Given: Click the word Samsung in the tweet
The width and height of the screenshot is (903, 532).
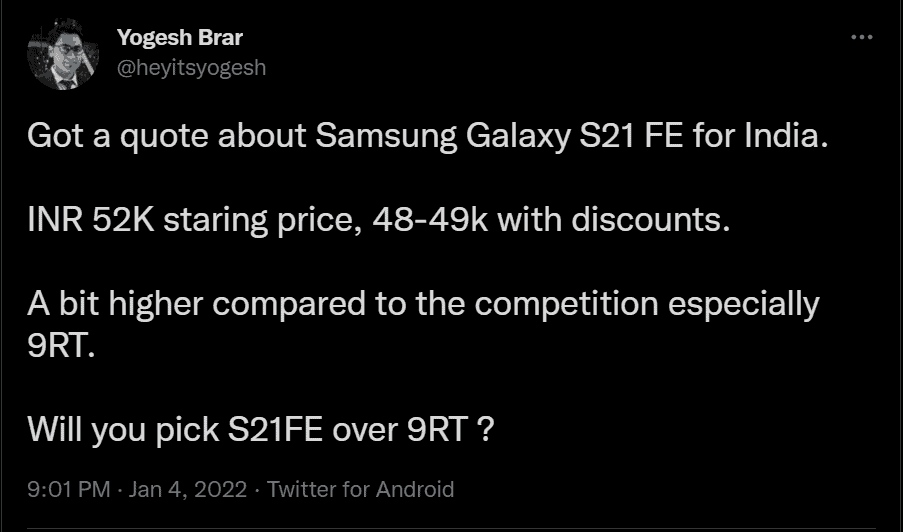Looking at the screenshot, I should (386, 137).
